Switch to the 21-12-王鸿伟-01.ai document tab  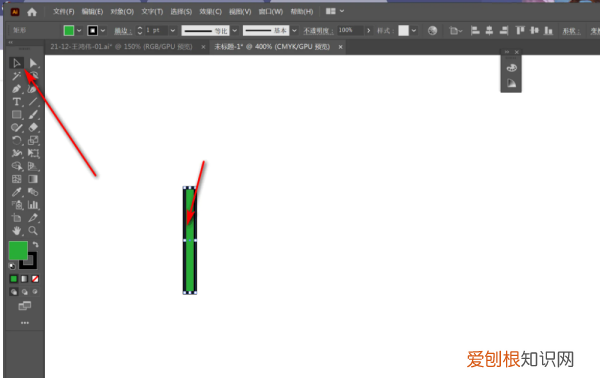click(121, 47)
